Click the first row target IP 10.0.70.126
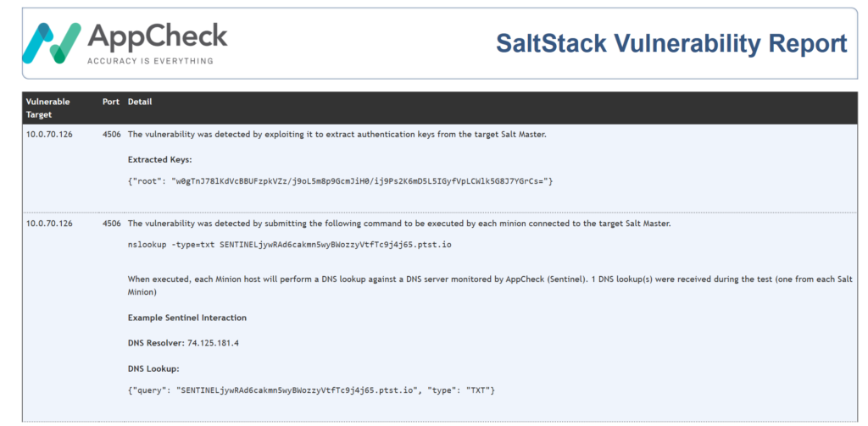The image size is (868, 426). (x=49, y=135)
